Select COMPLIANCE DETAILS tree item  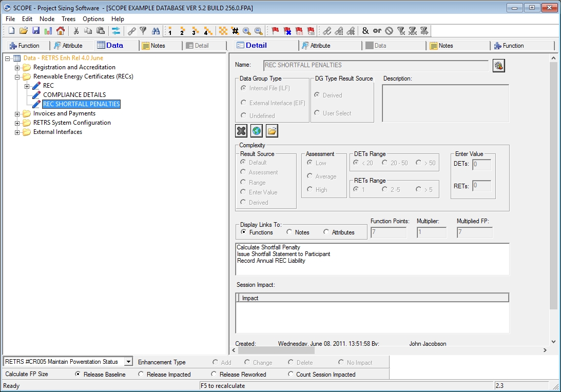74,95
